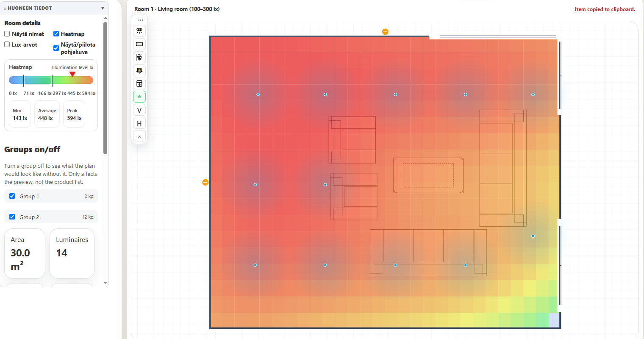Click the V alignment toolbar button
The image size is (644, 339).
[x=139, y=110]
